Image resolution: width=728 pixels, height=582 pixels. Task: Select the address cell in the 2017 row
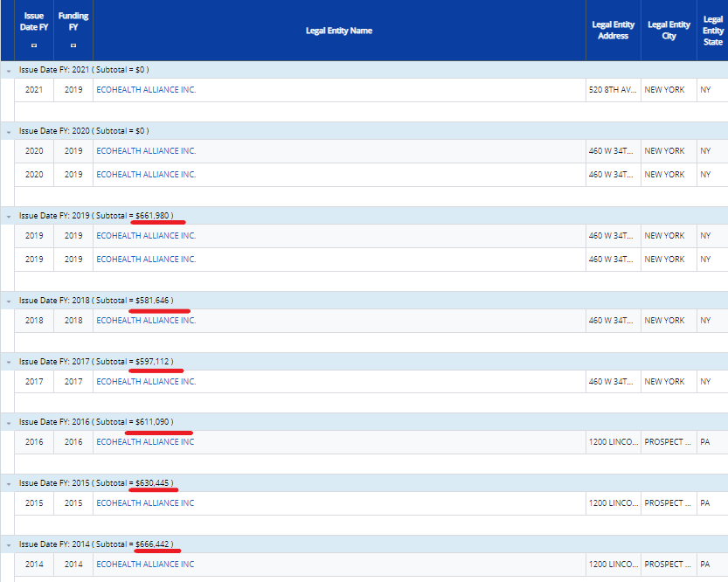[x=614, y=382]
